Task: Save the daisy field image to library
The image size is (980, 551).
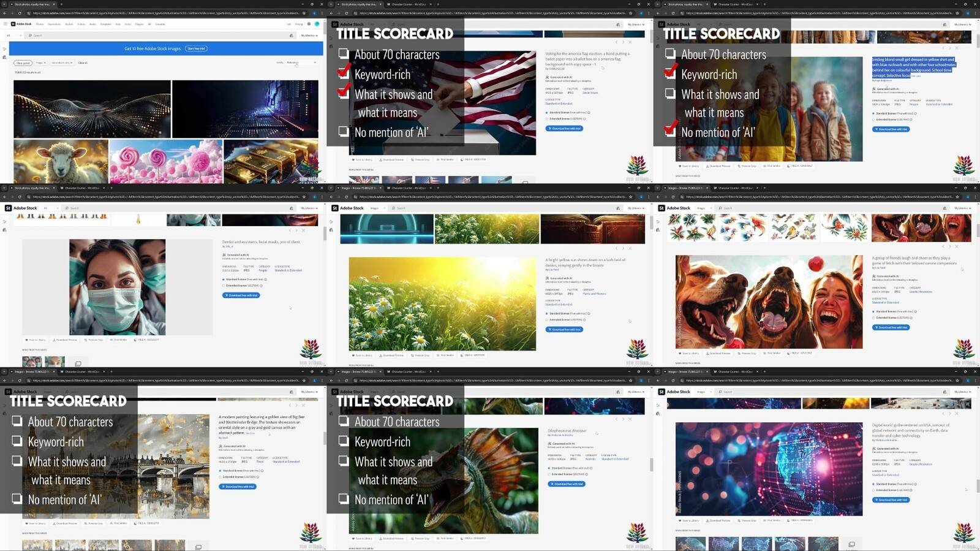Action: click(362, 355)
